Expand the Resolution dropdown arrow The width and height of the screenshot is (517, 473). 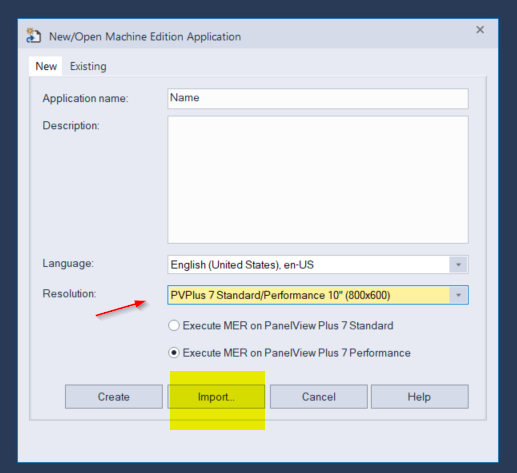(x=458, y=295)
